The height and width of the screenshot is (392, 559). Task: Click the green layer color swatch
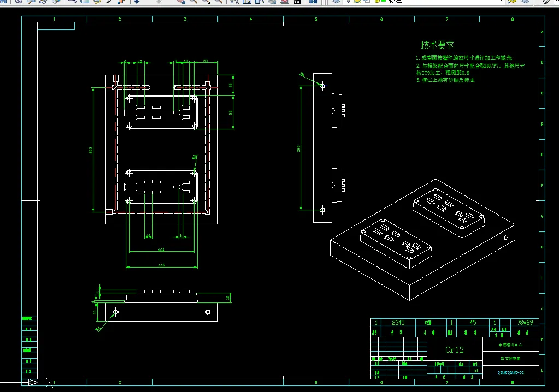(384, 1)
